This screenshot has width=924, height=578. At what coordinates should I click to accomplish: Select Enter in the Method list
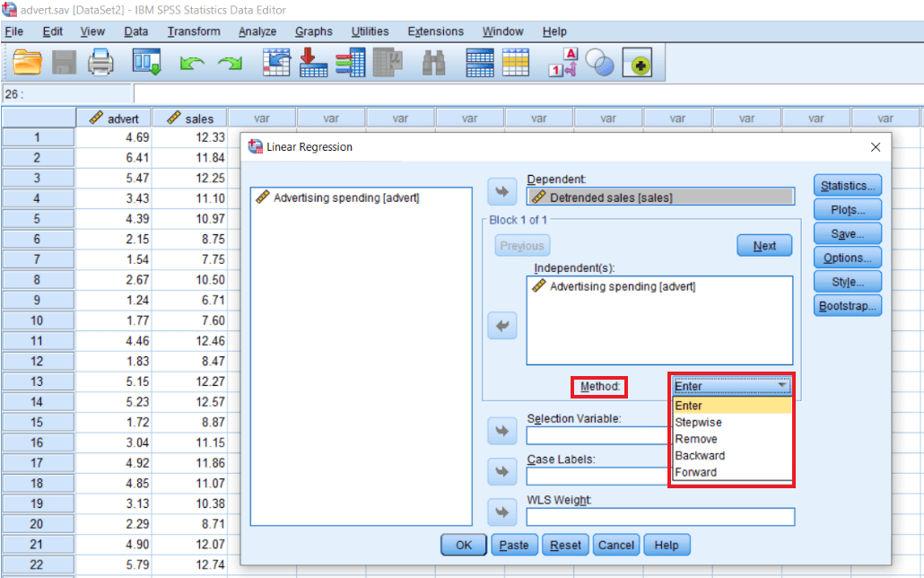click(732, 406)
